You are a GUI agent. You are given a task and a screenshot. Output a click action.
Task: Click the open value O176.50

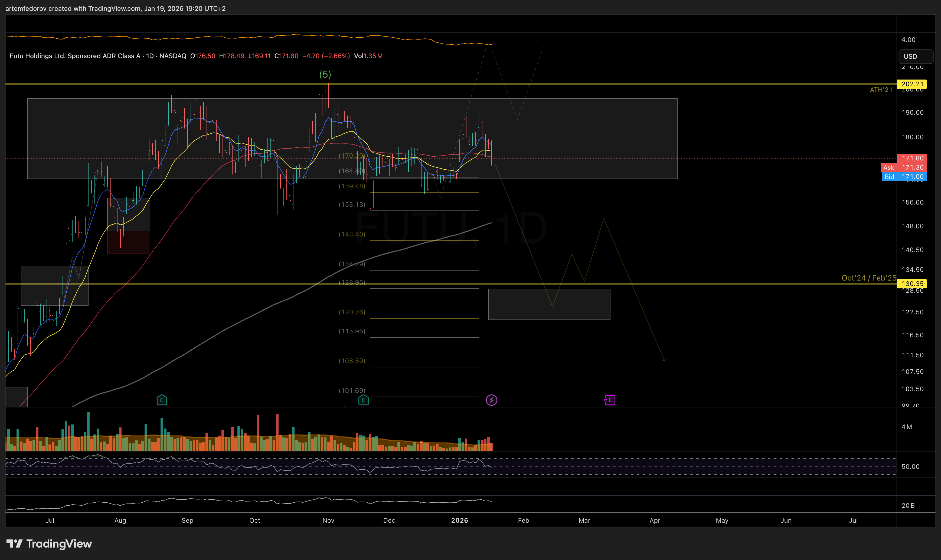203,56
